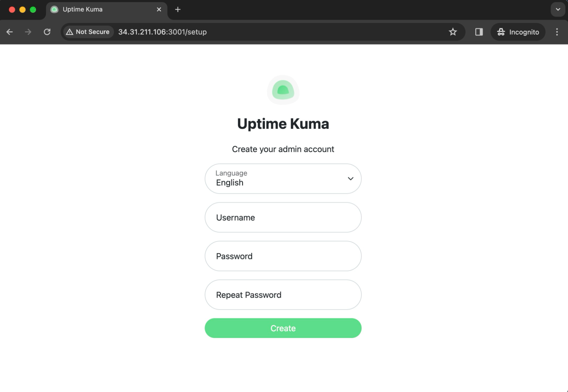Select the Uptime Kuma browser tab
The height and width of the screenshot is (392, 568).
pyautogui.click(x=94, y=9)
